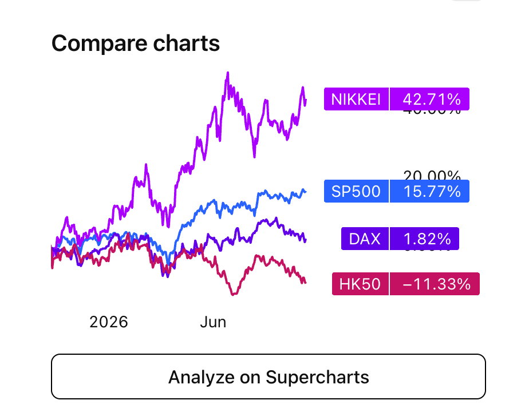Click the right end of the NIKKEI line
The image size is (529, 420).
[305, 101]
